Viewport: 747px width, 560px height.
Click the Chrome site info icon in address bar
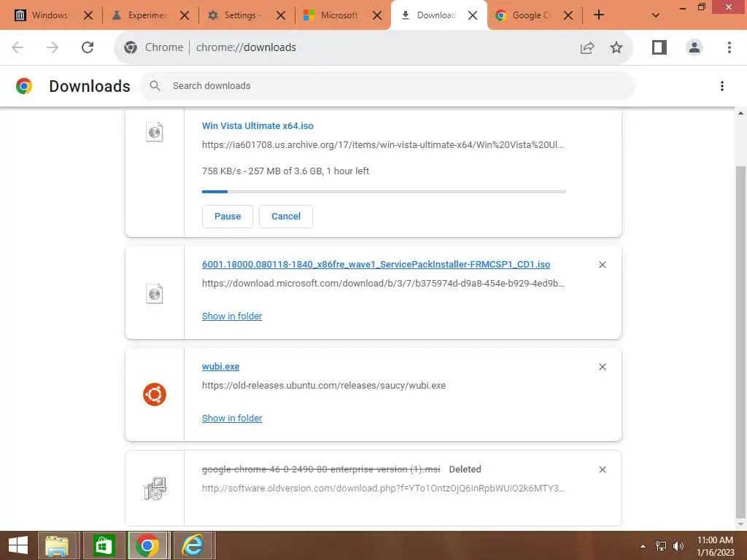tap(131, 47)
